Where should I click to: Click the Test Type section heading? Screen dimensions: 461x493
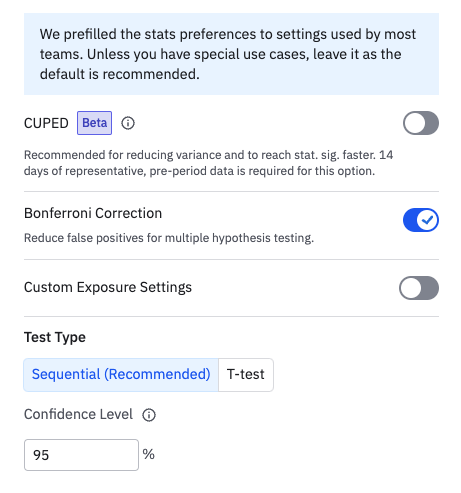(x=55, y=337)
